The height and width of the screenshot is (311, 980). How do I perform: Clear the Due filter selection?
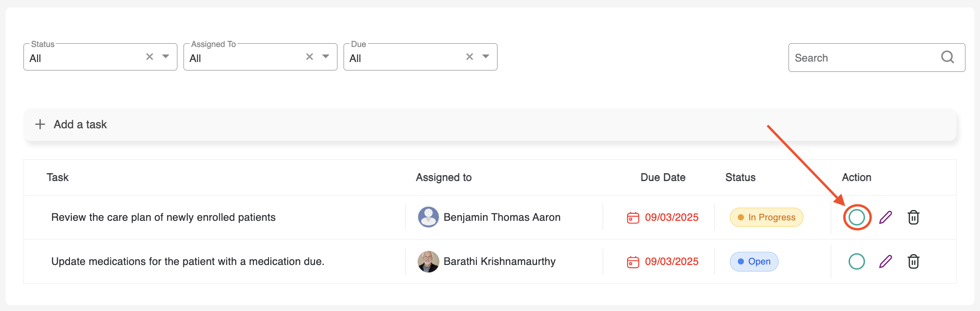point(470,57)
